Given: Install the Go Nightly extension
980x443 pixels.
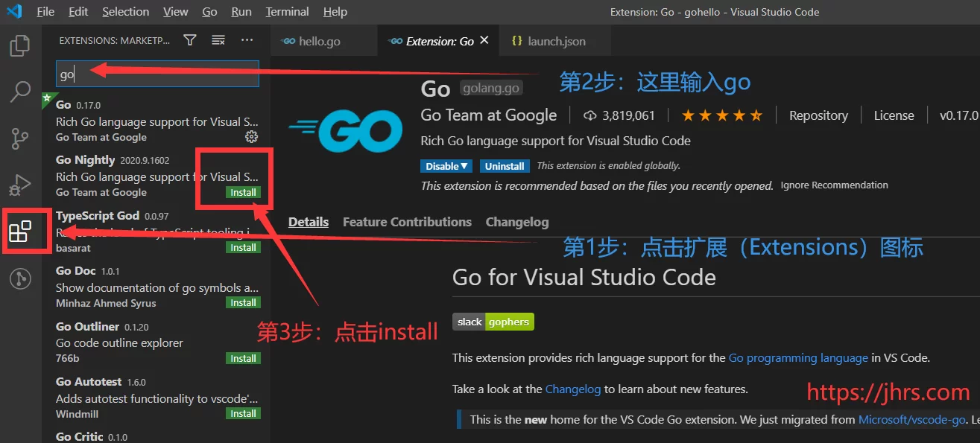Looking at the screenshot, I should (x=243, y=192).
